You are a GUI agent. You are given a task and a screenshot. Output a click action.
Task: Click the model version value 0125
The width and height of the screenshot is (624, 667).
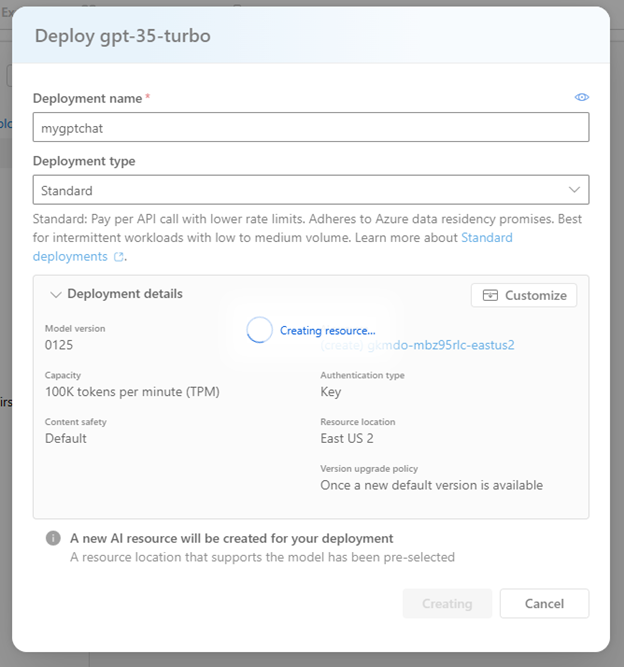click(x=59, y=345)
